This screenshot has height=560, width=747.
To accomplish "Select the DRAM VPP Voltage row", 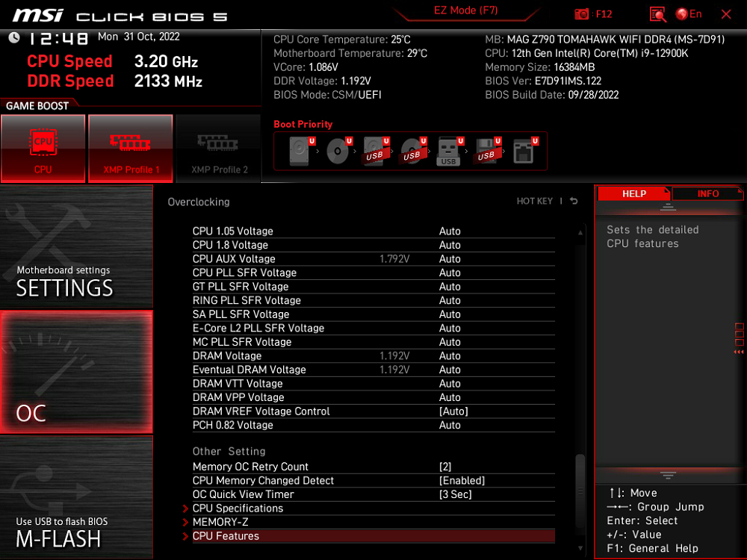I will click(x=373, y=397).
